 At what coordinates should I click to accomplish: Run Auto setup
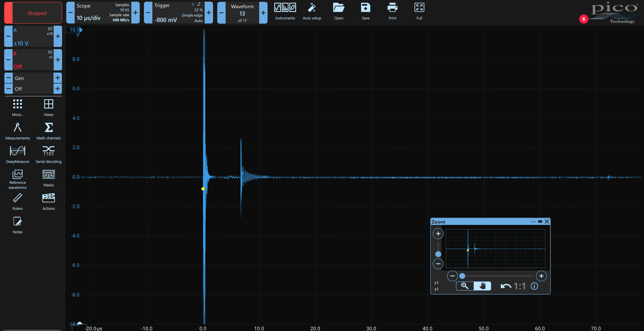pyautogui.click(x=312, y=12)
